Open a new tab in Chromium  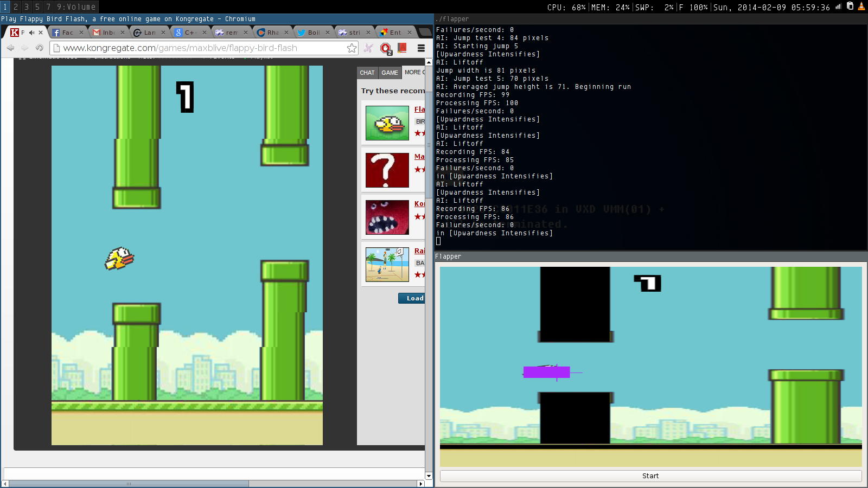click(425, 33)
